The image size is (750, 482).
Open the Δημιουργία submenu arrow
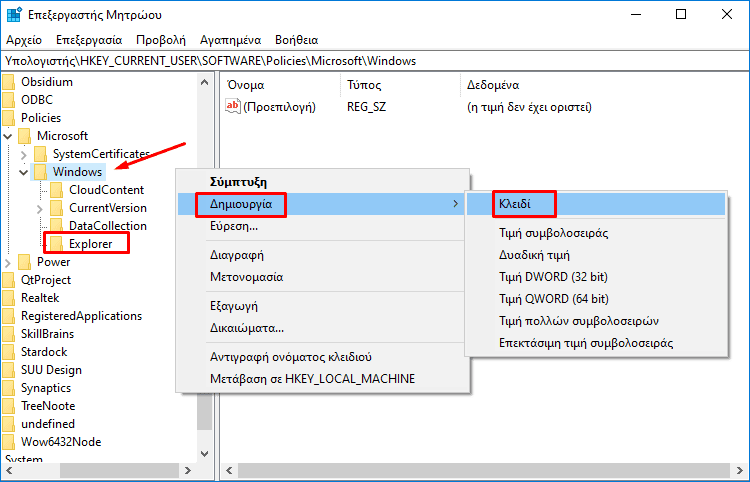pos(455,204)
